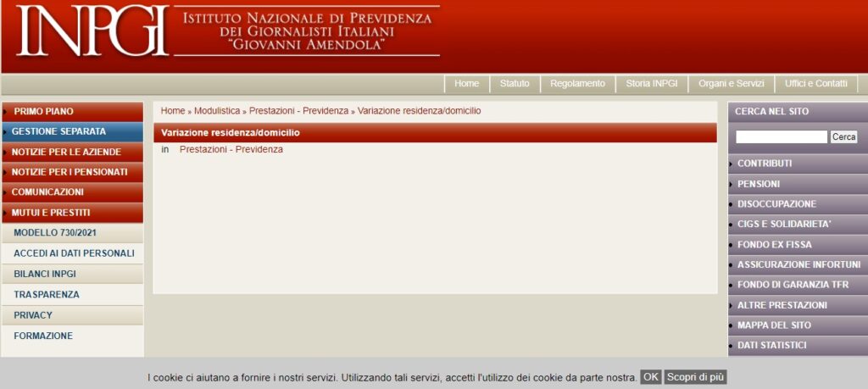The width and height of the screenshot is (868, 389).
Task: Expand Mutui e Prestiti sidebar section
Action: (x=51, y=213)
